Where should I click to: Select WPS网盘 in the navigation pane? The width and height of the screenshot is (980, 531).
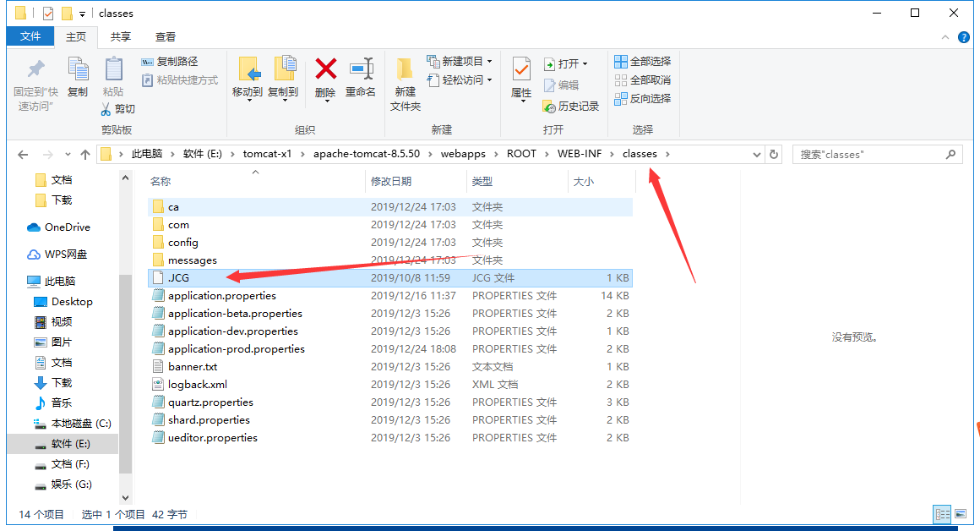(x=57, y=255)
